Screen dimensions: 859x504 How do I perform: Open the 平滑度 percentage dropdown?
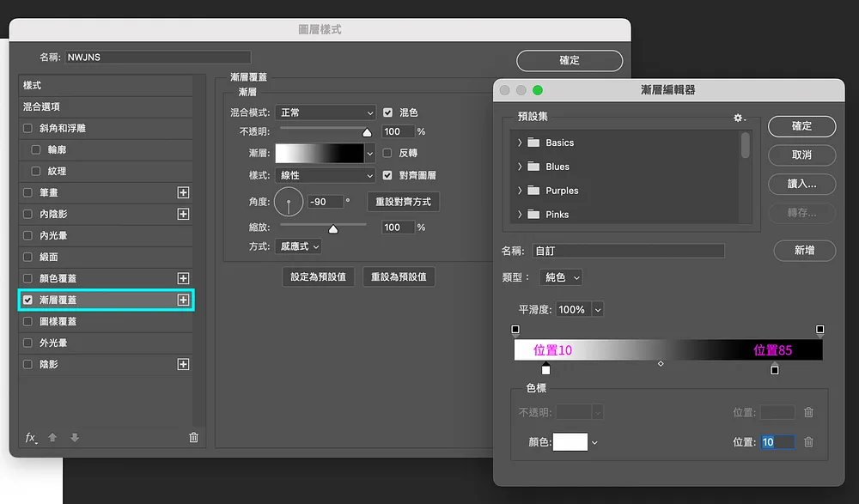[598, 309]
